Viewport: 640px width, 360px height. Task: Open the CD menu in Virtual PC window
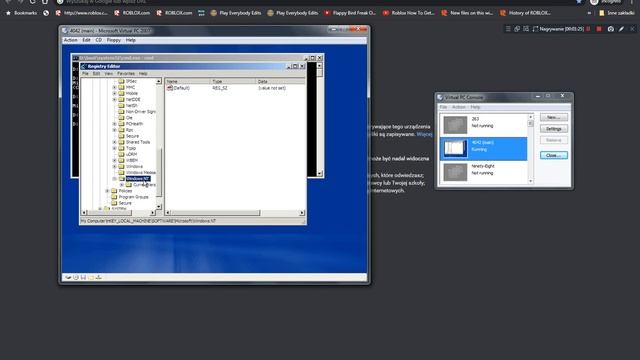(x=98, y=40)
